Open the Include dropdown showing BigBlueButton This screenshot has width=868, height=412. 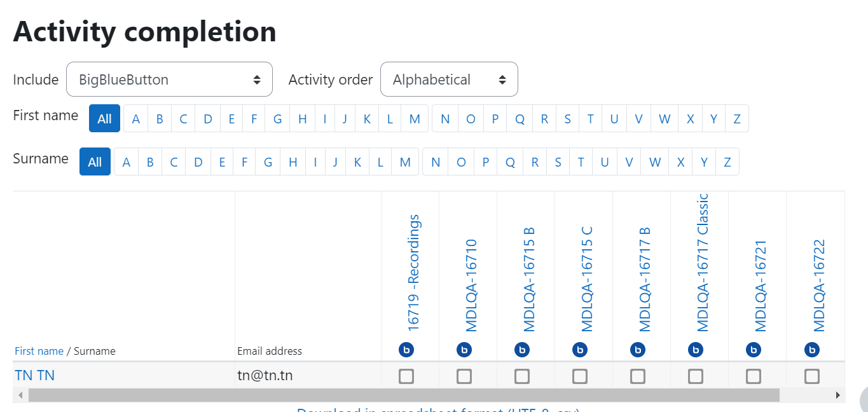(x=169, y=79)
